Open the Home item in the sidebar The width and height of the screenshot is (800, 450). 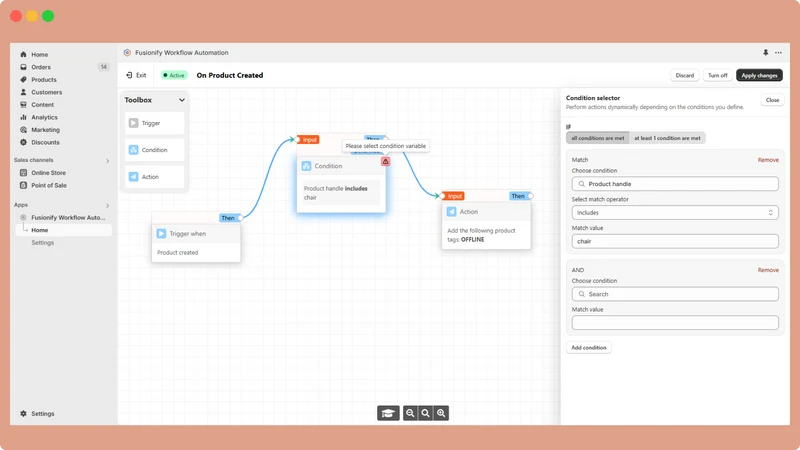tap(39, 55)
